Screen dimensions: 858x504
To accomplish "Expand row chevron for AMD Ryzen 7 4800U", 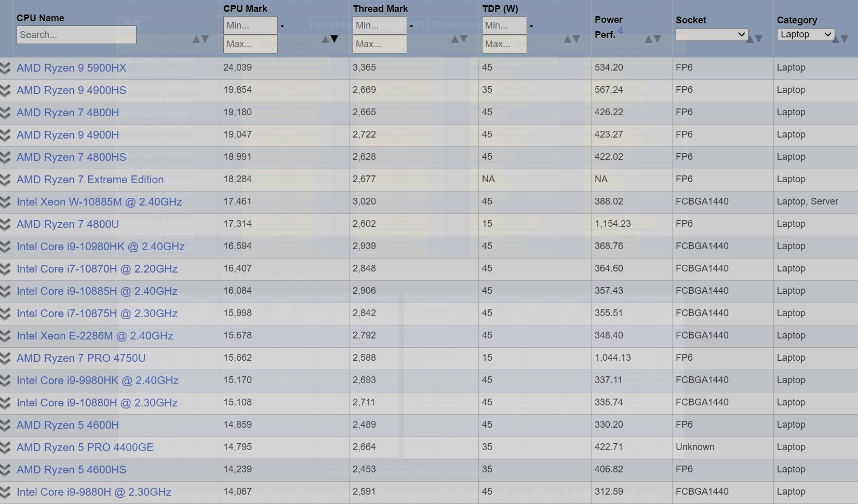I will pyautogui.click(x=5, y=224).
